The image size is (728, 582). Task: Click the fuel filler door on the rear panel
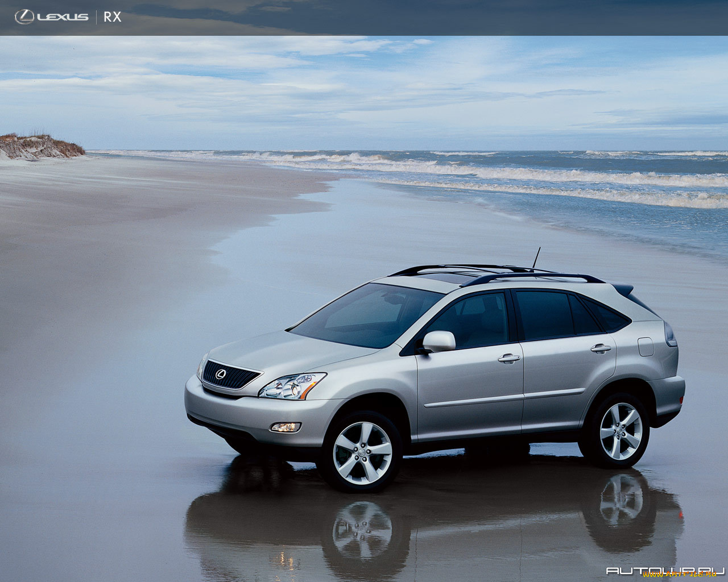(x=646, y=347)
